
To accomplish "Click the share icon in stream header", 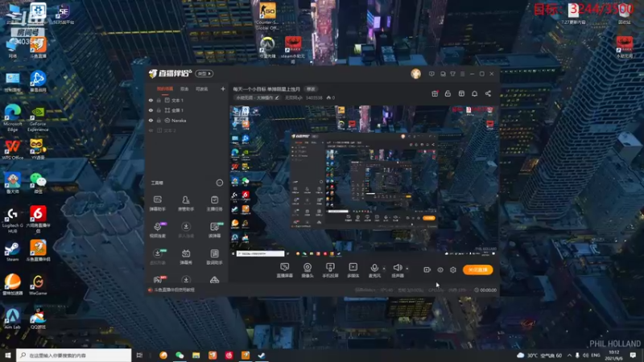I will coord(488,93).
